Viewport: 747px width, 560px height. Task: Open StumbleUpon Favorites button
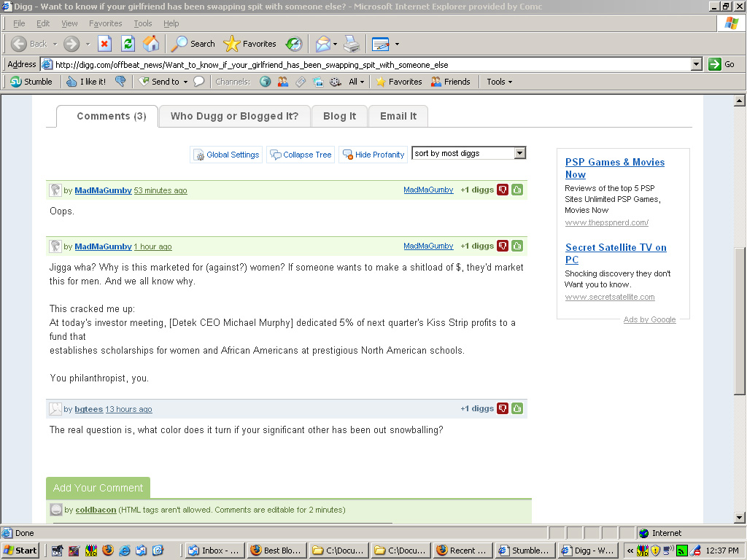tap(399, 82)
